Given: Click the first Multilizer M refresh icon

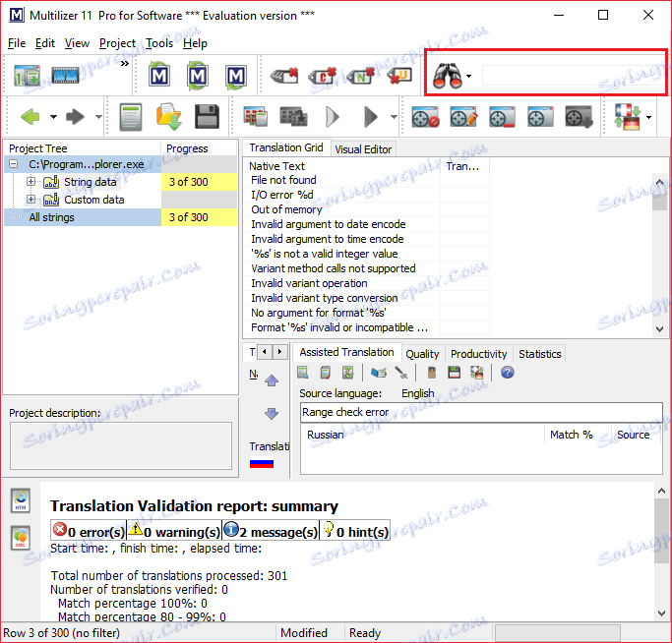Looking at the screenshot, I should (x=159, y=76).
